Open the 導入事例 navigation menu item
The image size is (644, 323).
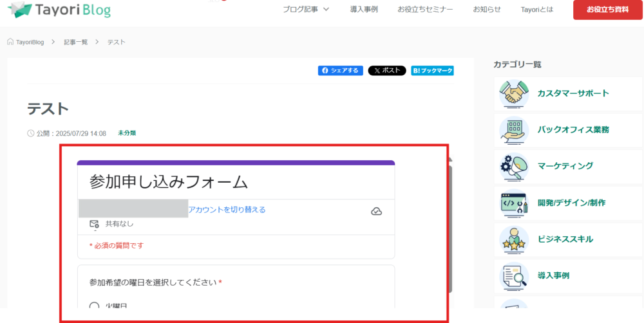coord(364,10)
